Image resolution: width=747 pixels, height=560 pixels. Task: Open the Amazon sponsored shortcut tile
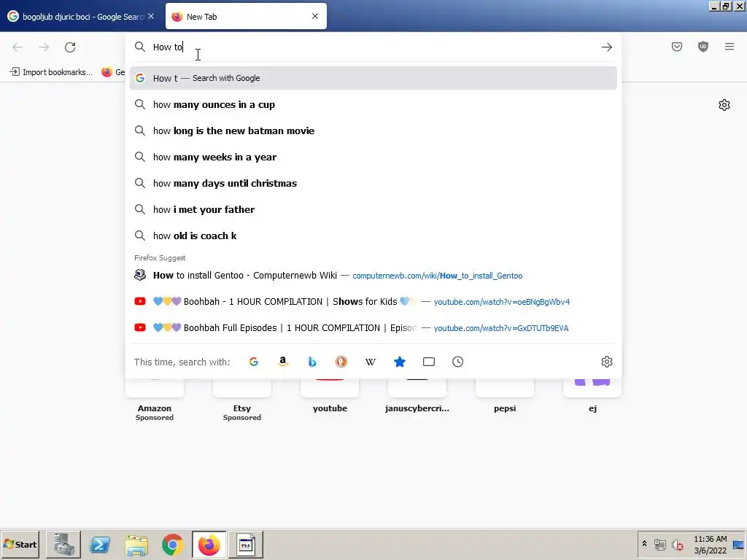pyautogui.click(x=155, y=400)
